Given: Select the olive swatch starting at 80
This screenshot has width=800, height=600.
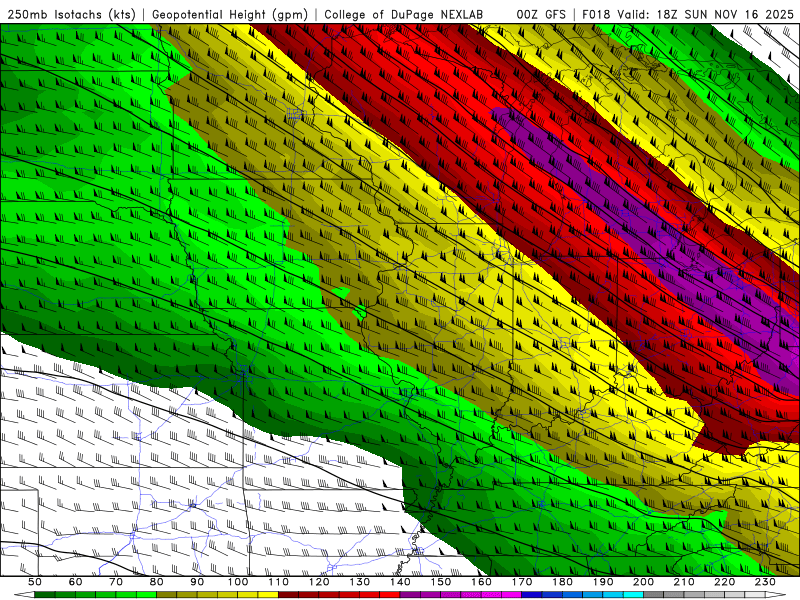Looking at the screenshot, I should [167, 594].
